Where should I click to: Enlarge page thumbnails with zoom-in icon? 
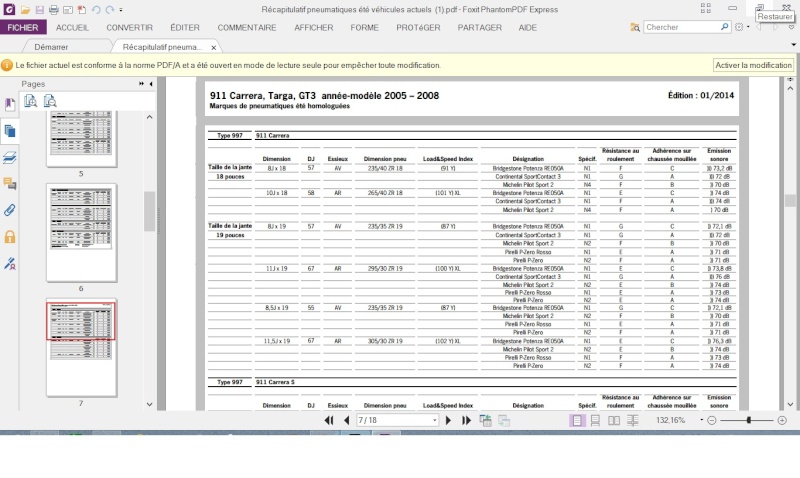click(x=31, y=100)
